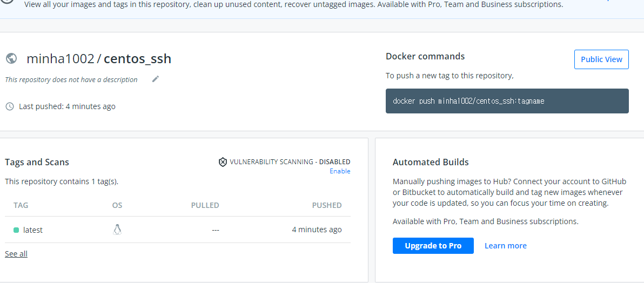The width and height of the screenshot is (644, 283).
Task: Click the vulnerability scanning shield icon
Action: click(223, 162)
